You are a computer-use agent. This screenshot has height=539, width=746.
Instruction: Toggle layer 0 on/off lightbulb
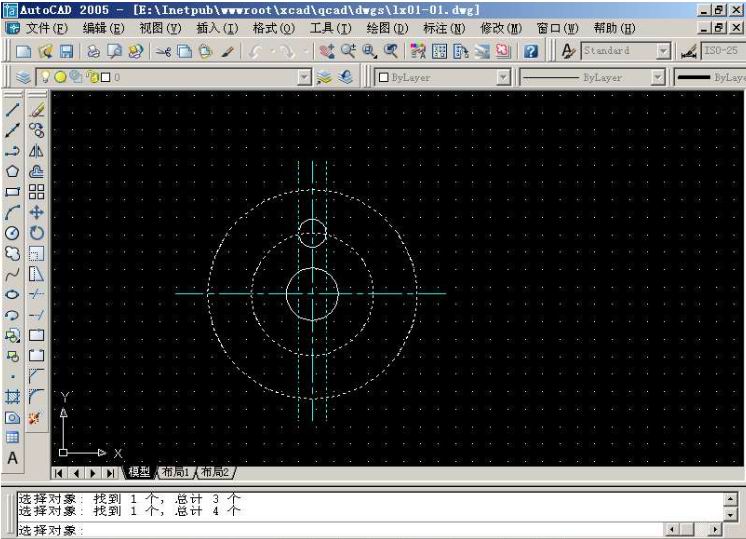tap(45, 77)
